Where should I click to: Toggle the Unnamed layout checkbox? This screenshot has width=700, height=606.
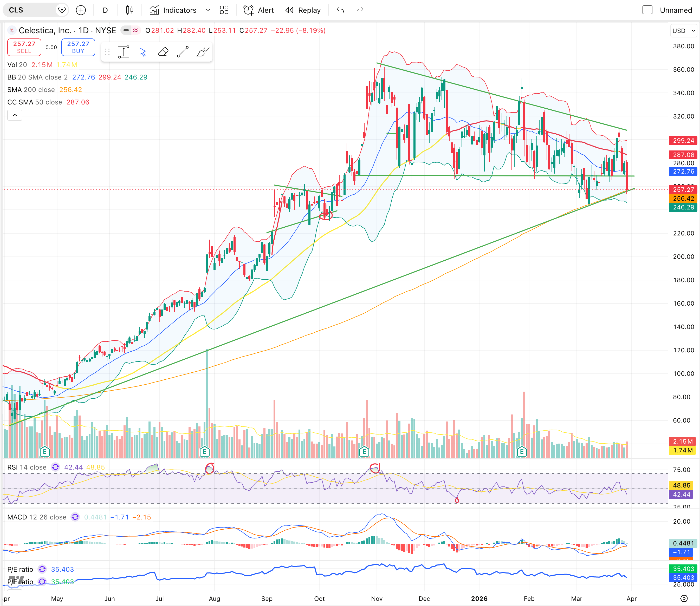tap(647, 10)
